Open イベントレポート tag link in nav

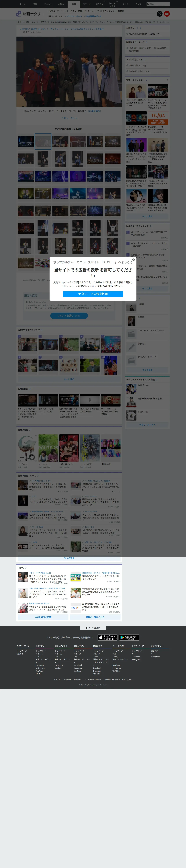point(73,16)
